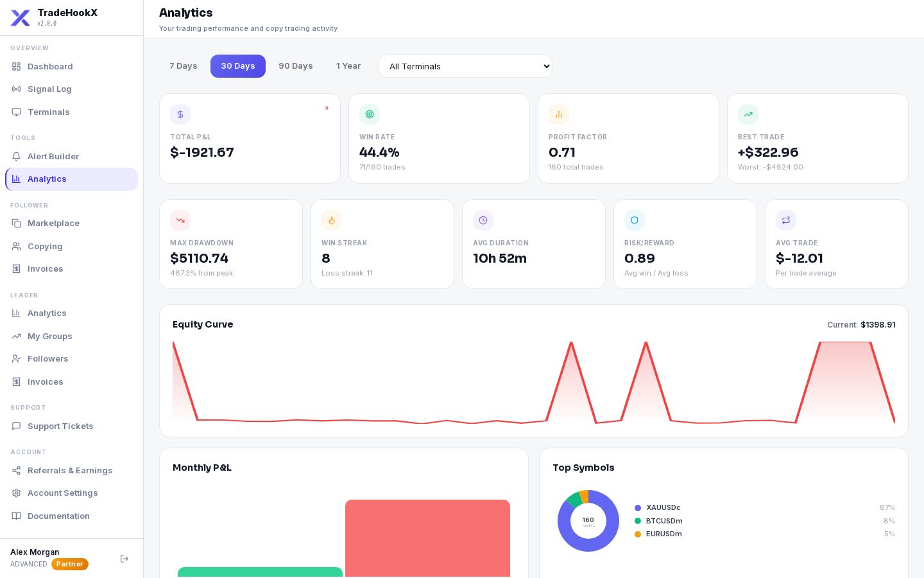Image resolution: width=924 pixels, height=578 pixels.
Task: Click the Support Tickets chat icon
Action: coord(17,426)
